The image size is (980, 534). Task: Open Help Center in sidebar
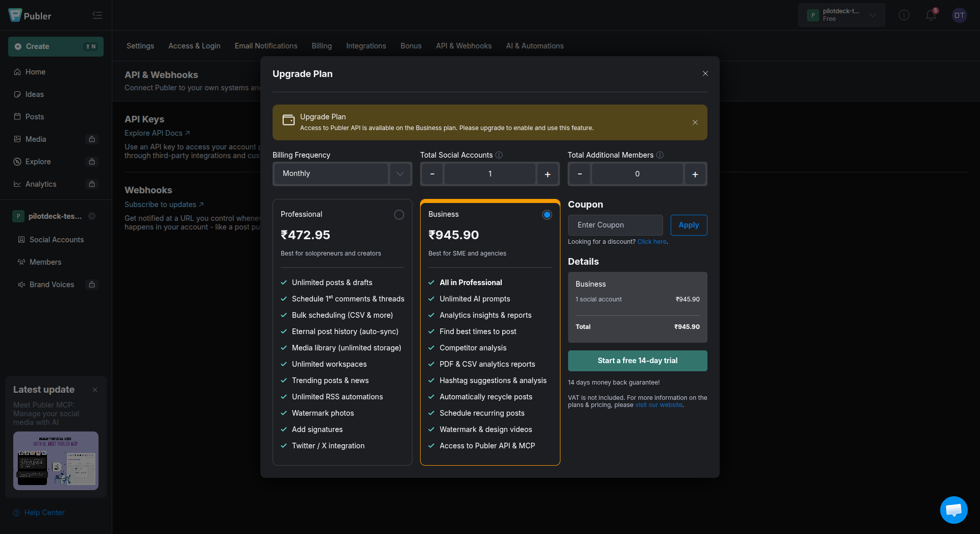(39, 513)
